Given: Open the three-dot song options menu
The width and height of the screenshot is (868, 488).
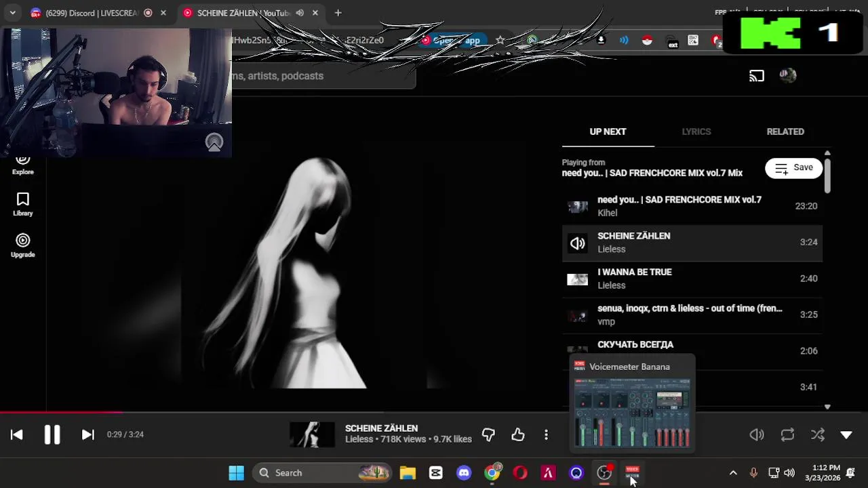Looking at the screenshot, I should tap(546, 435).
